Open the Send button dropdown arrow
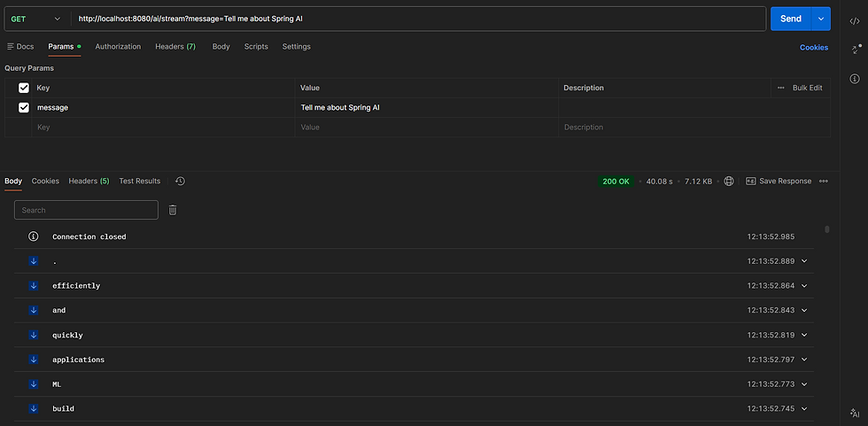 pos(821,19)
